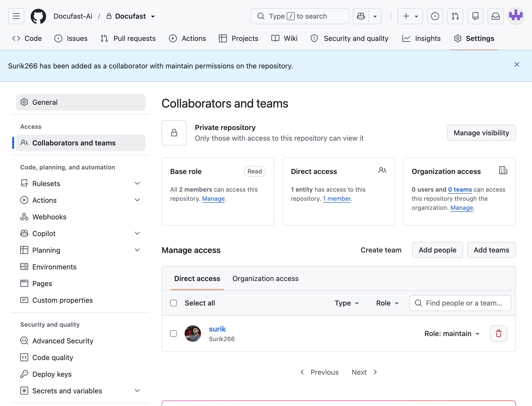Expand the Rulesets sidebar section

click(137, 183)
